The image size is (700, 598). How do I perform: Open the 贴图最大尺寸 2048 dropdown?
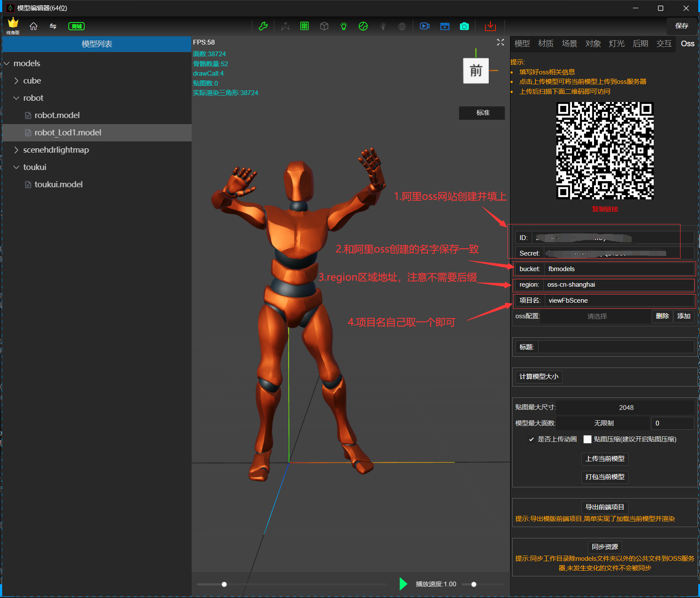pyautogui.click(x=626, y=408)
